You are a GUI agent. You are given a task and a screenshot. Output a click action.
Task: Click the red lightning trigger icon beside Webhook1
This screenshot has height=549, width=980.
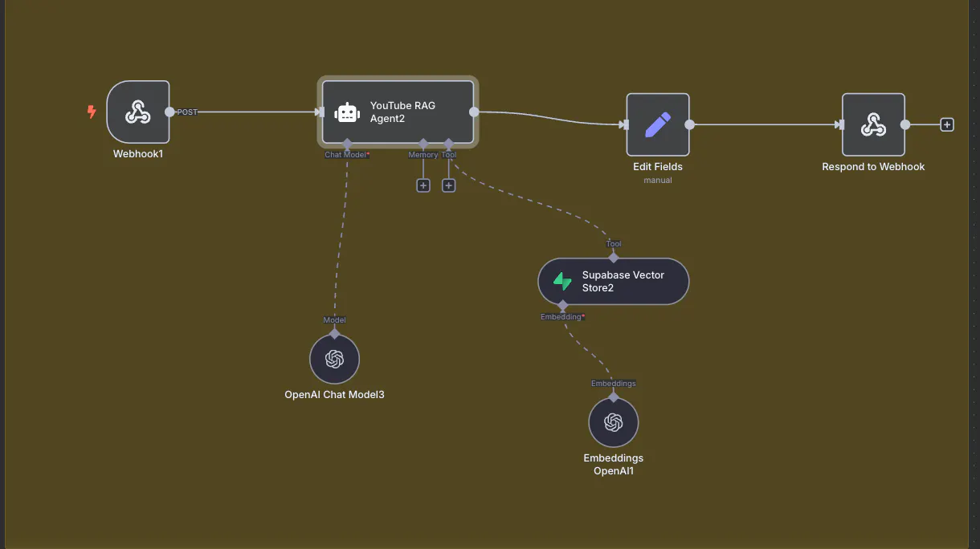(x=92, y=112)
